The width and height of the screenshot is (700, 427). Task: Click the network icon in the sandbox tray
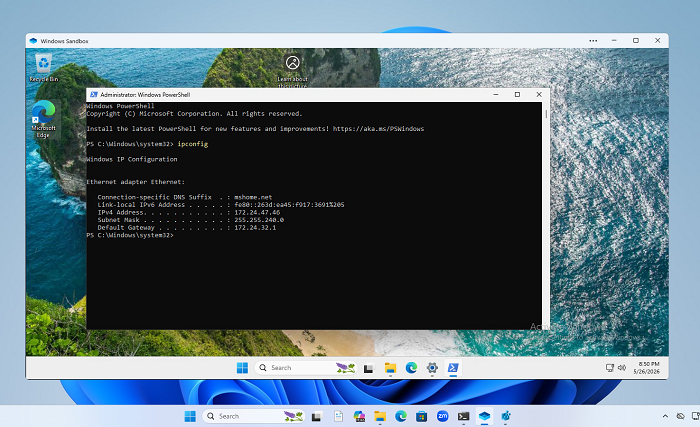pos(609,368)
